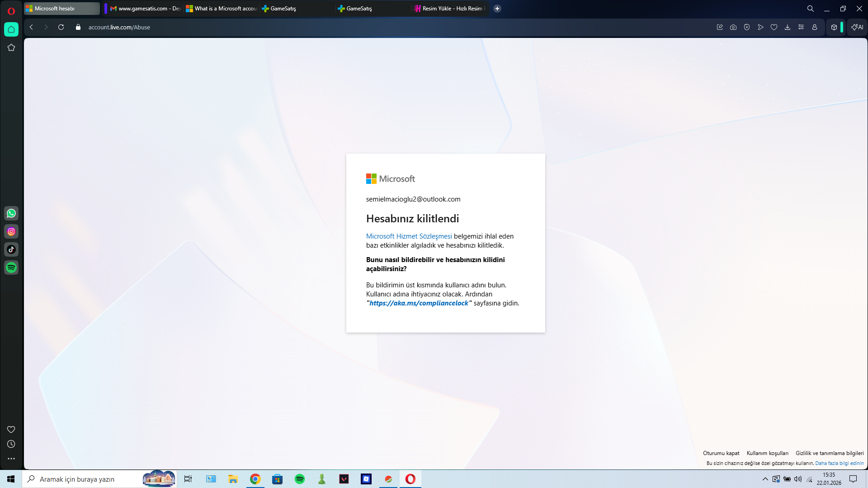Click the Windows search box
The width and height of the screenshot is (868, 488).
(x=99, y=479)
